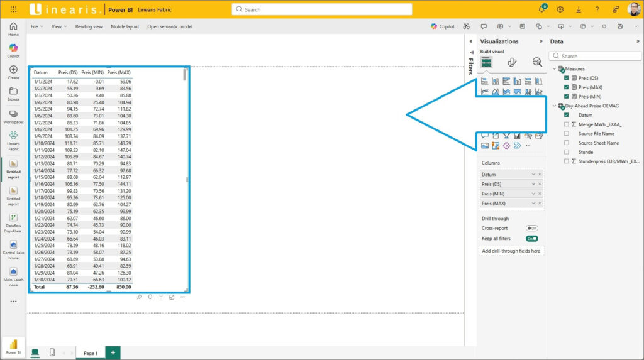
Task: Switch to Reading view
Action: click(x=89, y=26)
